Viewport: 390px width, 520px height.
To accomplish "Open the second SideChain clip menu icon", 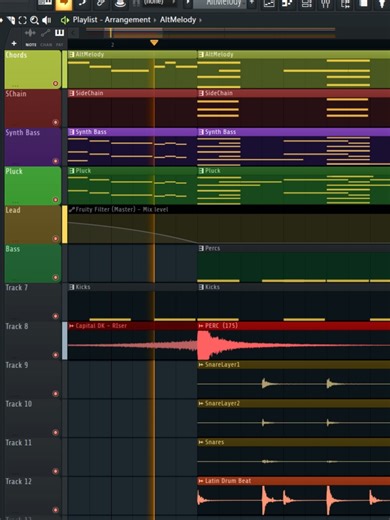I will [x=201, y=93].
